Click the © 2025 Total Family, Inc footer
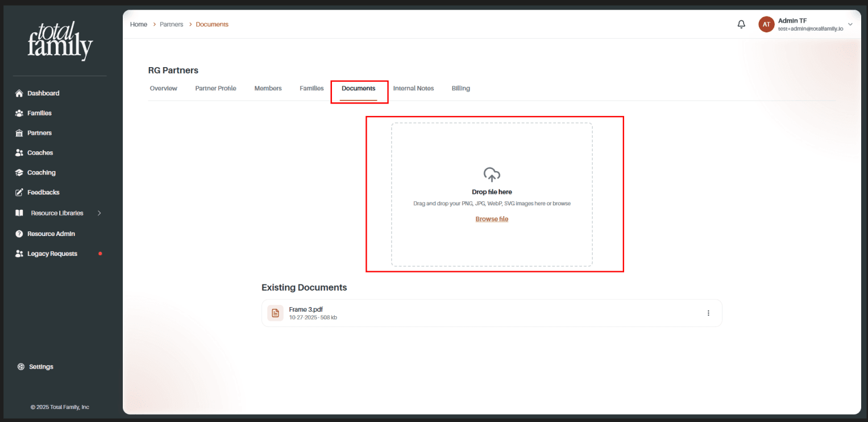This screenshot has height=422, width=868. click(x=60, y=407)
